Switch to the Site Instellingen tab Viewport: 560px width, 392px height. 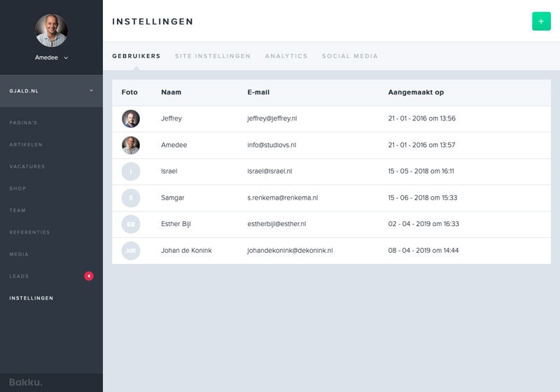[213, 56]
